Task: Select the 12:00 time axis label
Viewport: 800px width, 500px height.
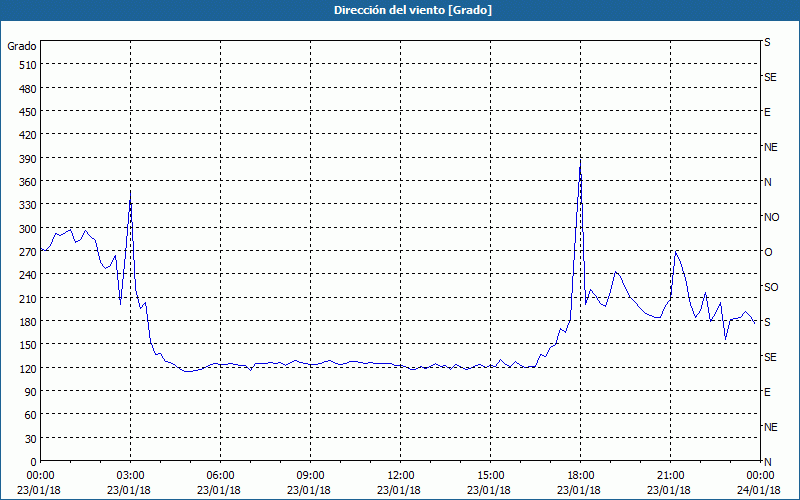Action: click(399, 476)
